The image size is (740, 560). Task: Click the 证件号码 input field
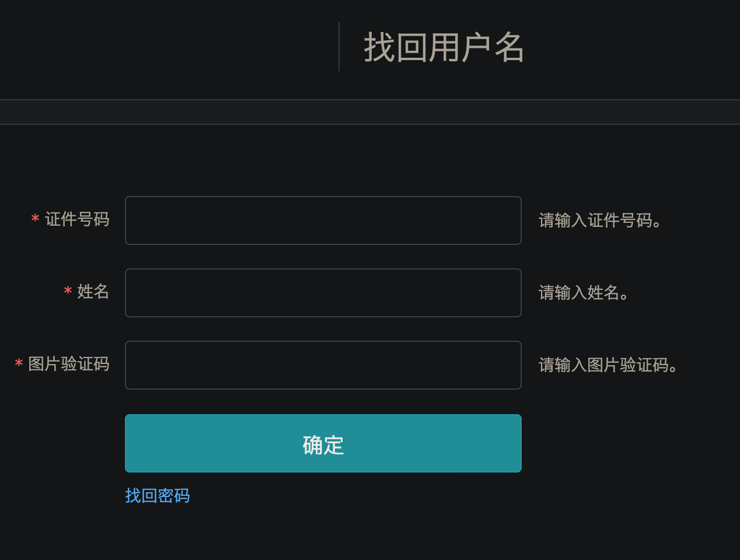[x=323, y=220]
